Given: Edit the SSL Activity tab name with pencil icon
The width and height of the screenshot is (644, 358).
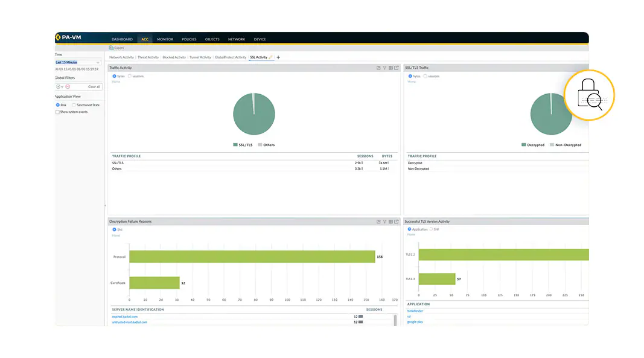Looking at the screenshot, I should 270,57.
